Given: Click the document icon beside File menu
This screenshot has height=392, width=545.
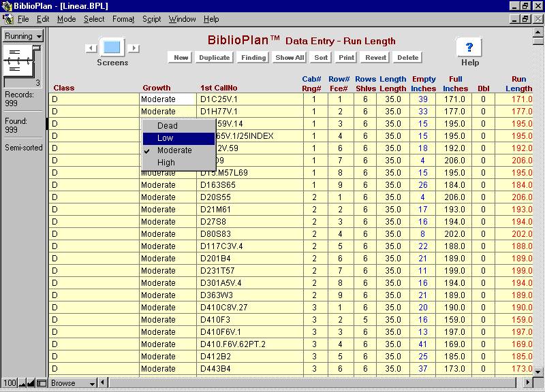Looking at the screenshot, I should coord(7,19).
